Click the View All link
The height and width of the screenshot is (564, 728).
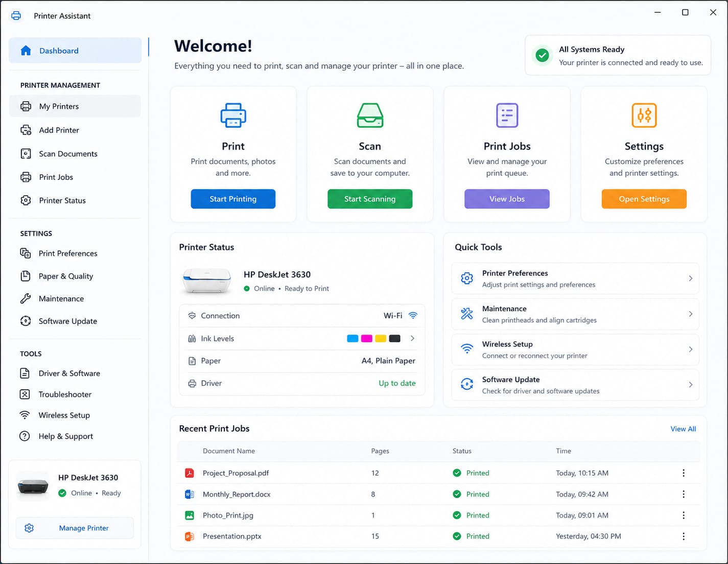683,429
